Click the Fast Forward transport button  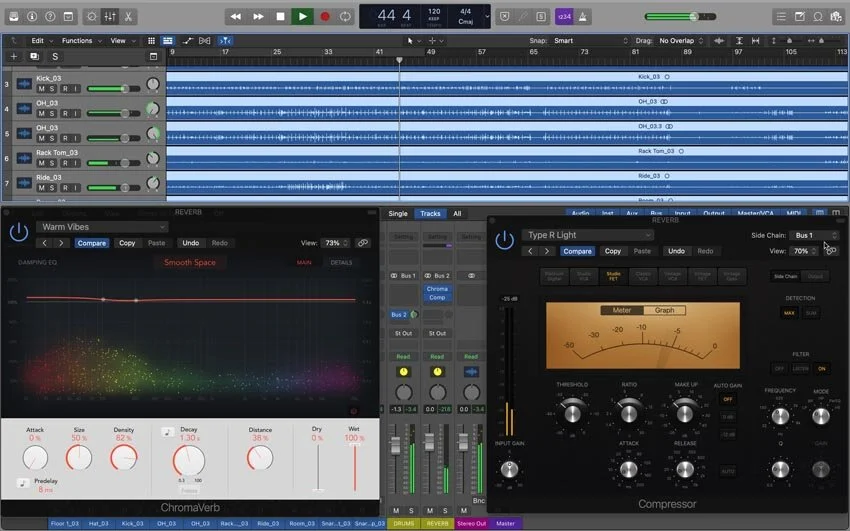point(259,16)
